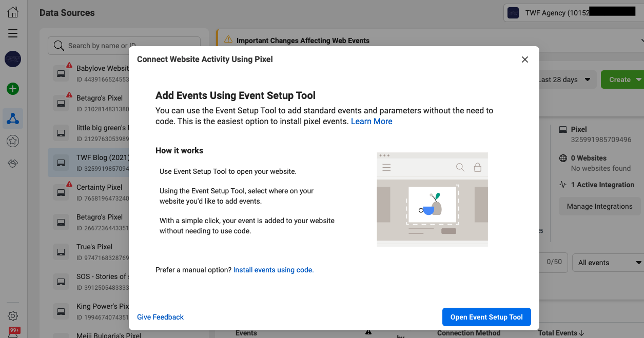Close the Connect Website Activity dialog
The width and height of the screenshot is (644, 338).
524,59
